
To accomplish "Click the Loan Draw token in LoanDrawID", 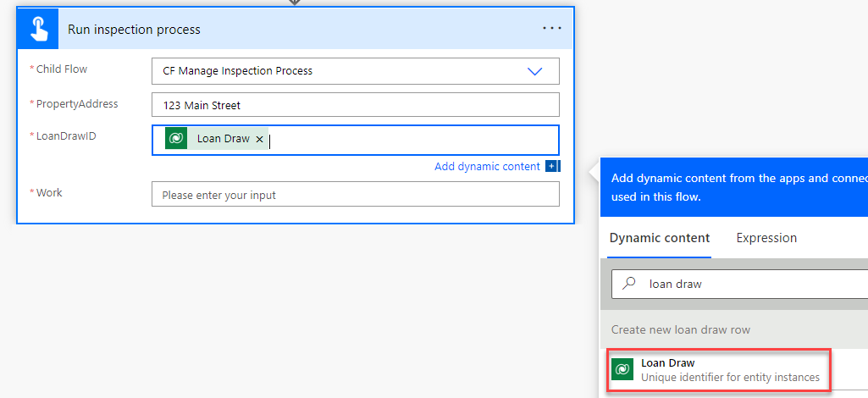I will point(223,139).
